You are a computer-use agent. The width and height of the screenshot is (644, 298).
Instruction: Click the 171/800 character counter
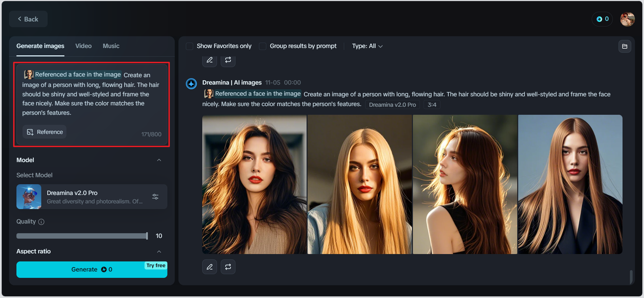(x=151, y=134)
